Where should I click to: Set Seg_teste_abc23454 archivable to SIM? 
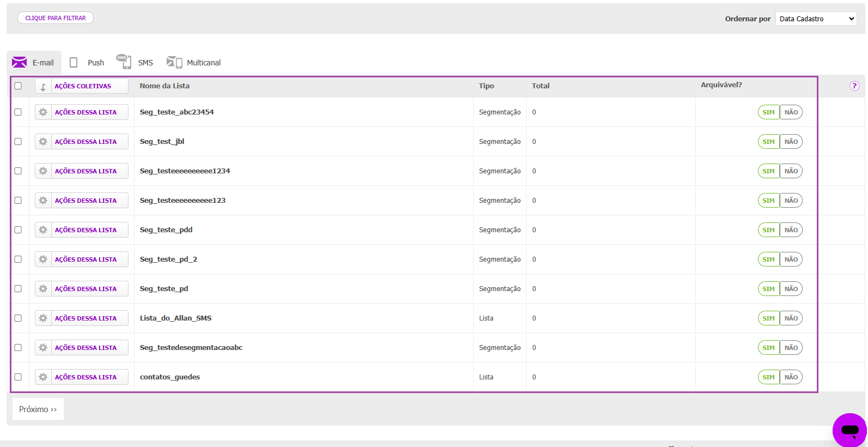769,112
